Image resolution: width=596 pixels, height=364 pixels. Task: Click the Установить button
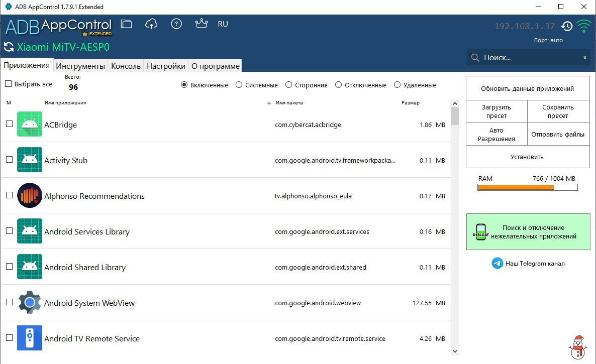528,157
